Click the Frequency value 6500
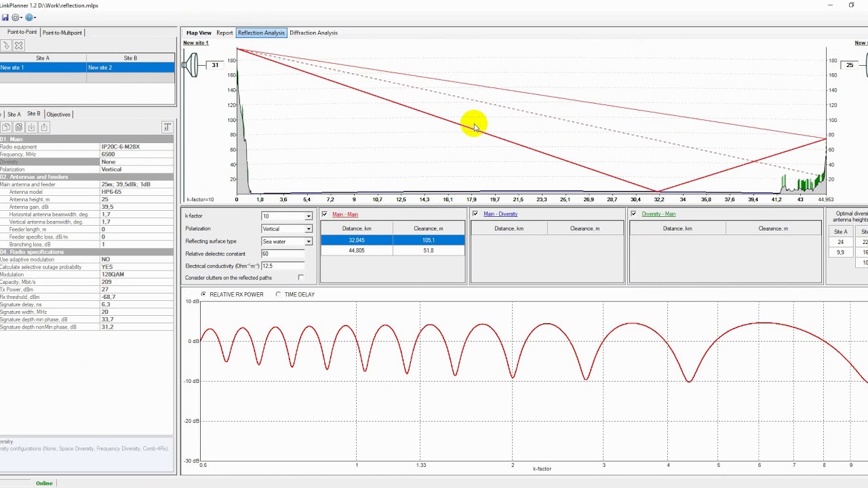Screen dimensions: 868x488 pos(137,155)
